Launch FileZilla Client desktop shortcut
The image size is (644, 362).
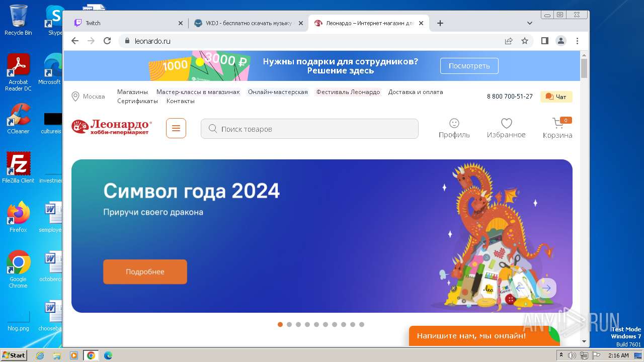coord(18,168)
